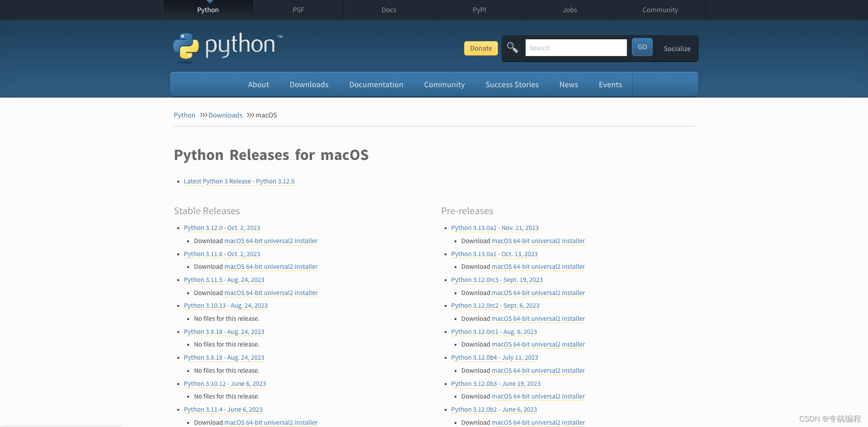
Task: Open the News navigation menu
Action: (x=569, y=84)
